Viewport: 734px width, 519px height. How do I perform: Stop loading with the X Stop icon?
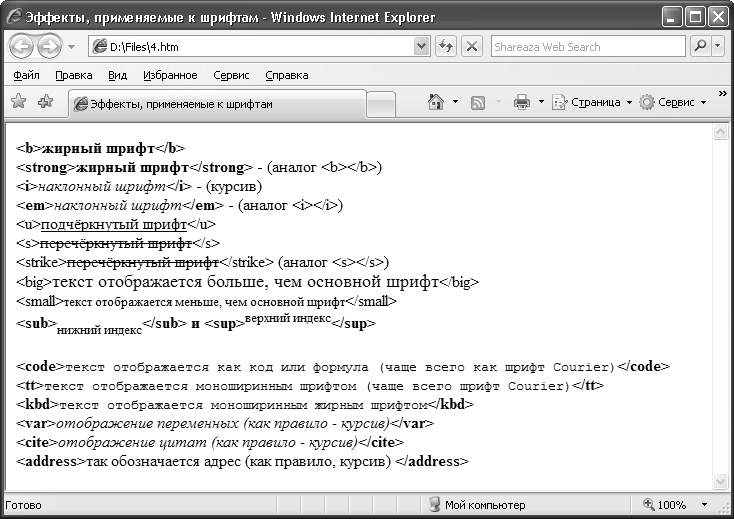472,47
